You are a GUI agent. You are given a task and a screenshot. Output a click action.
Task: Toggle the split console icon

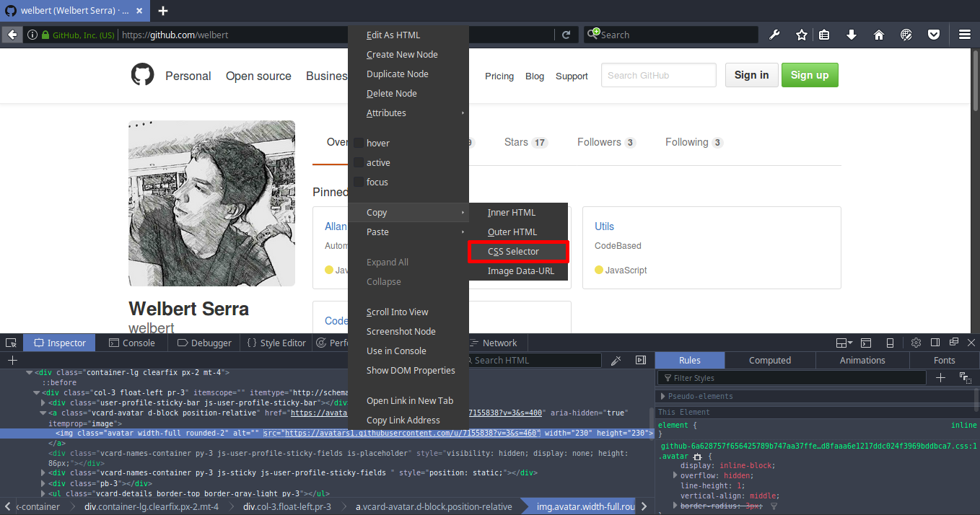866,343
